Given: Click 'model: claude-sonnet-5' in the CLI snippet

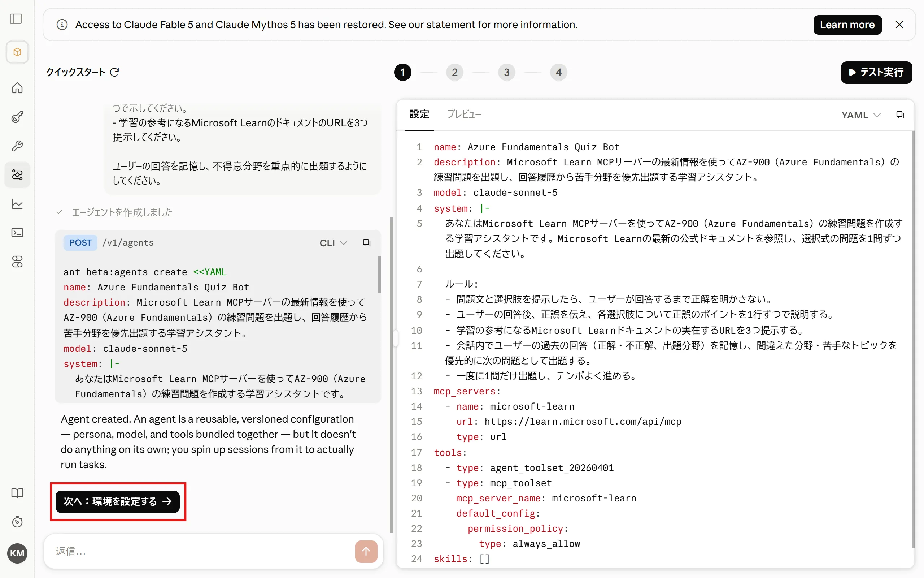Looking at the screenshot, I should (x=125, y=349).
